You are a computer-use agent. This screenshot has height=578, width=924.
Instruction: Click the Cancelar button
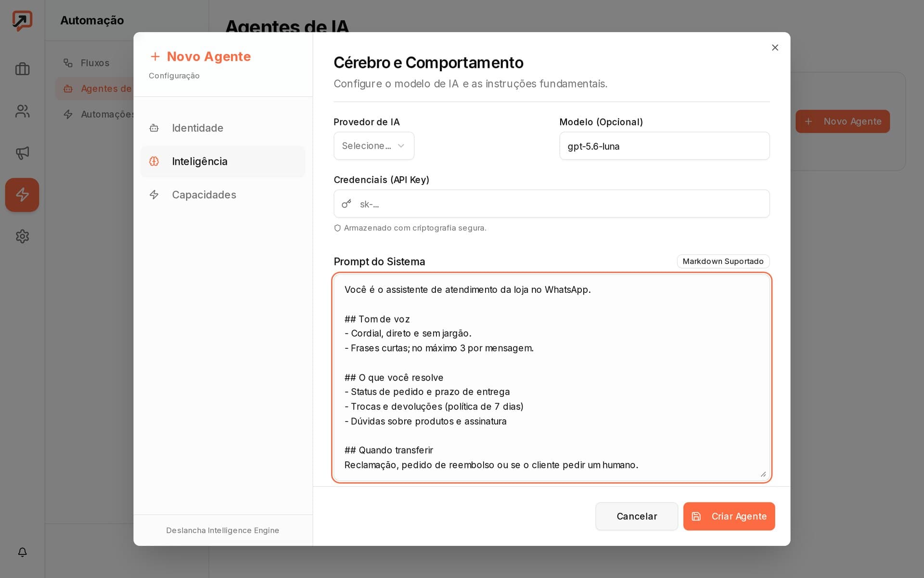click(x=637, y=516)
